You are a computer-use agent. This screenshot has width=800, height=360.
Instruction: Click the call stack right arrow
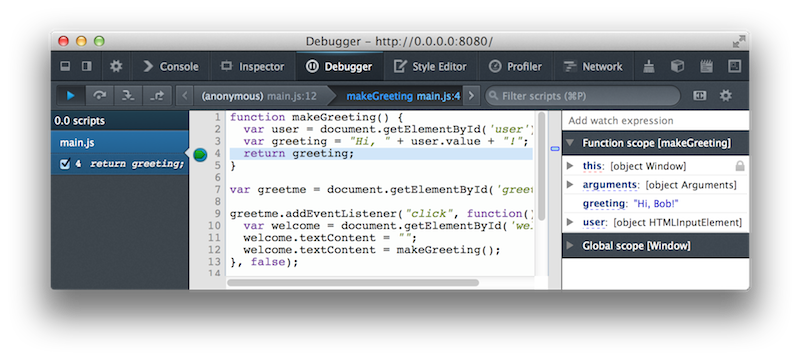tap(471, 95)
